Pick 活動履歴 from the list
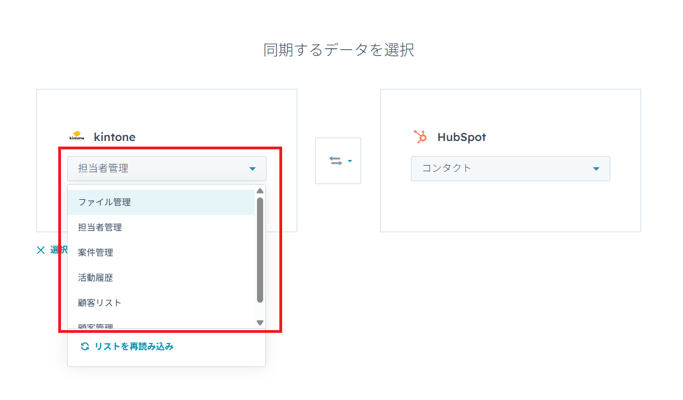This screenshot has width=683, height=400. click(161, 278)
